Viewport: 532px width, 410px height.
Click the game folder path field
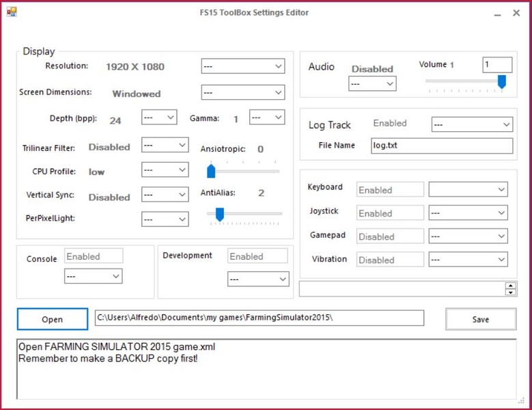[259, 318]
